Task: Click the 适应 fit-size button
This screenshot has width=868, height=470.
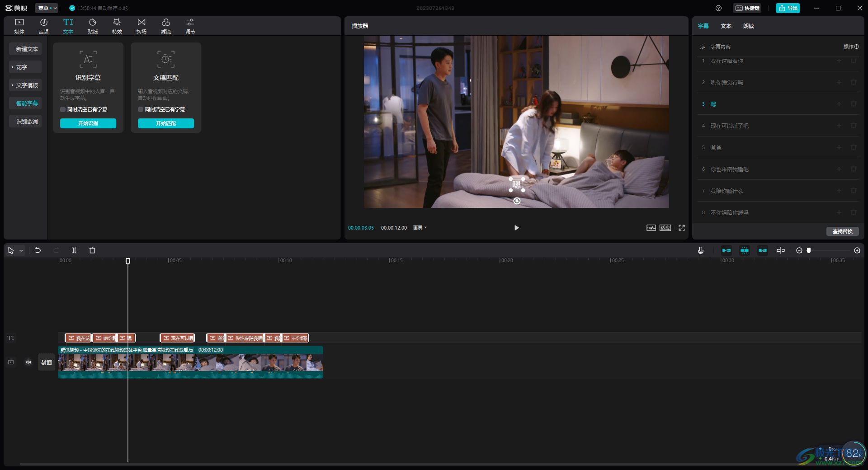Action: pyautogui.click(x=665, y=228)
